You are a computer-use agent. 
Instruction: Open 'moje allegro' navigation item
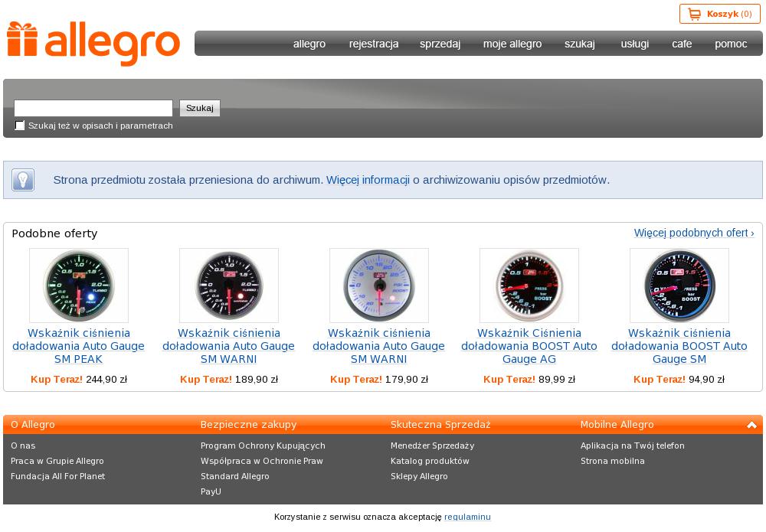pos(512,44)
